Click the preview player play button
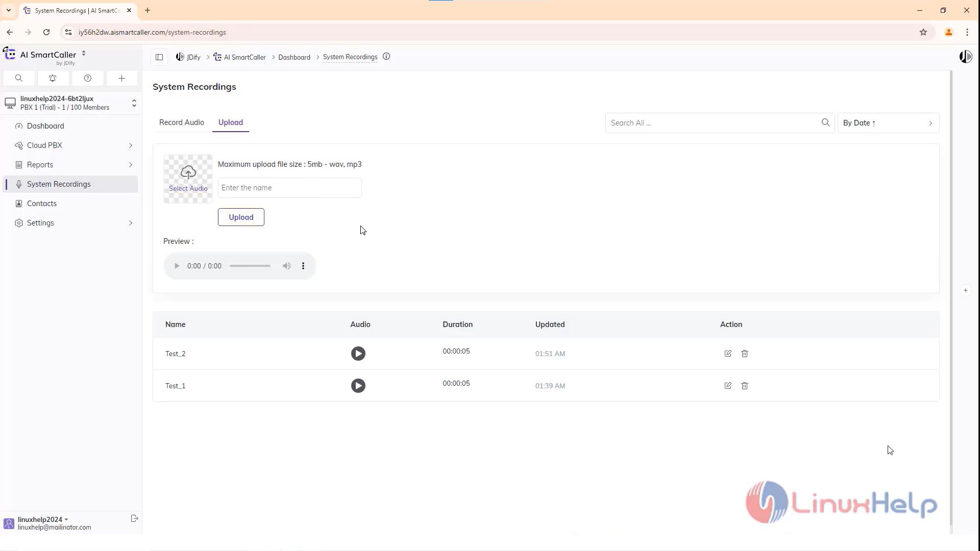980x551 pixels. click(x=177, y=266)
